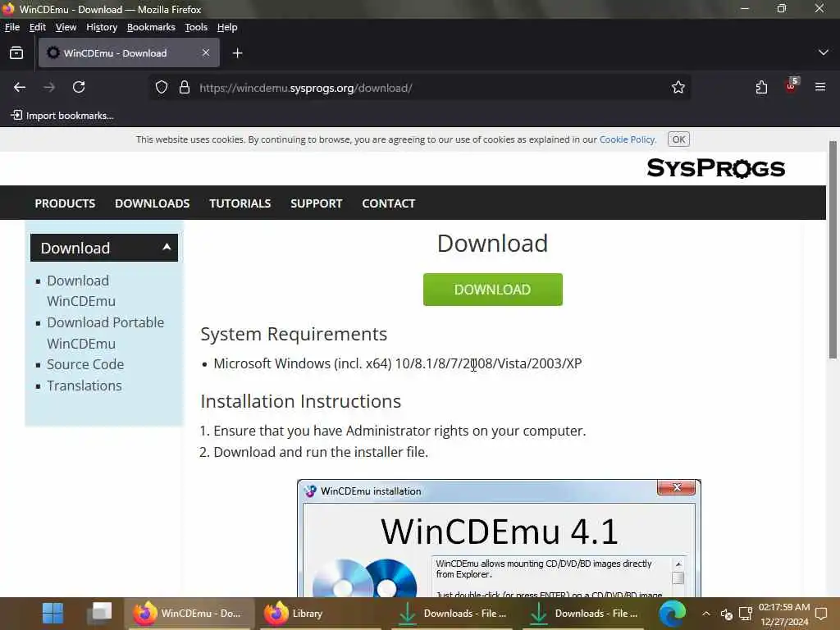The height and width of the screenshot is (630, 840).
Task: Open SUPPORT in the site navigation
Action: click(x=316, y=203)
